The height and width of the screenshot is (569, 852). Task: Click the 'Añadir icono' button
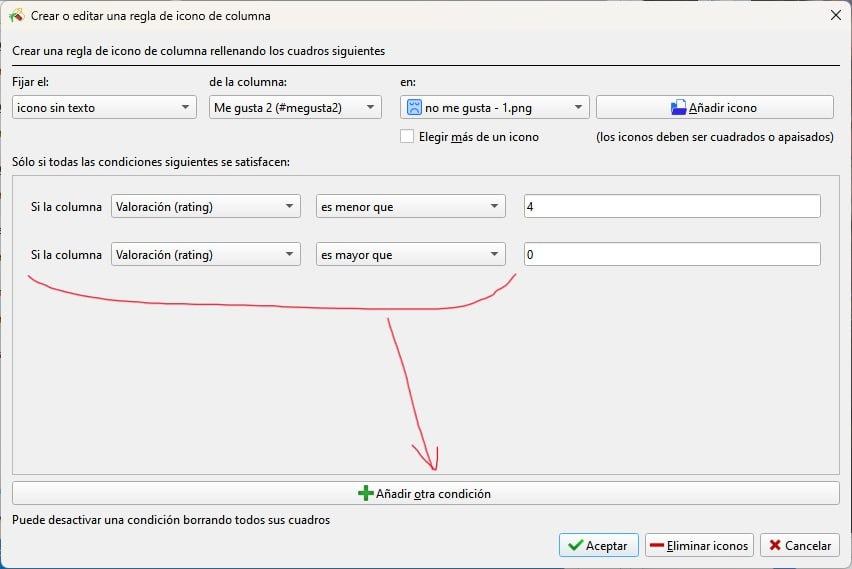click(x=715, y=108)
